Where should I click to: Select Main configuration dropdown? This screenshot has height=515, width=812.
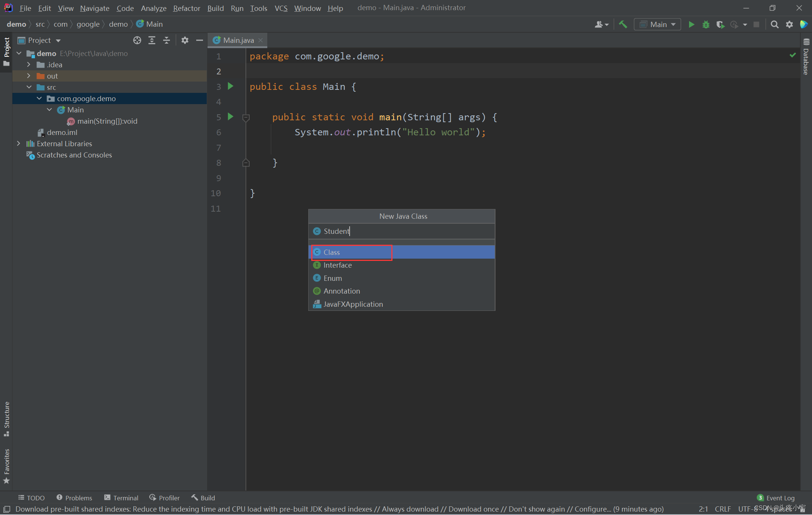click(658, 24)
